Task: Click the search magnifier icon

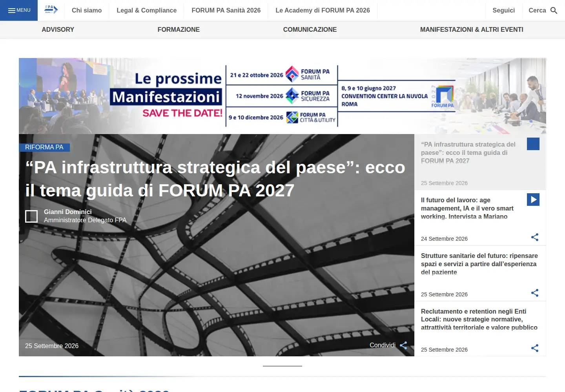Action: (x=554, y=10)
